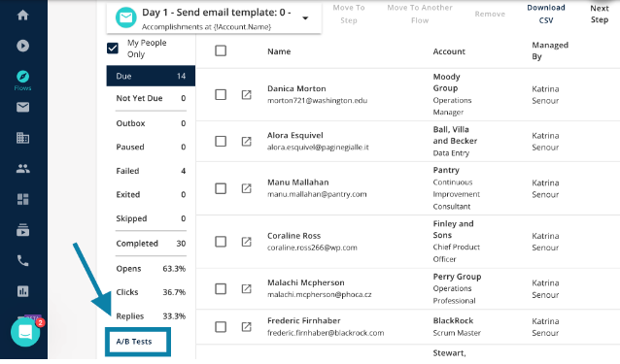
Task: Click the play circle sidebar icon
Action: (23, 46)
